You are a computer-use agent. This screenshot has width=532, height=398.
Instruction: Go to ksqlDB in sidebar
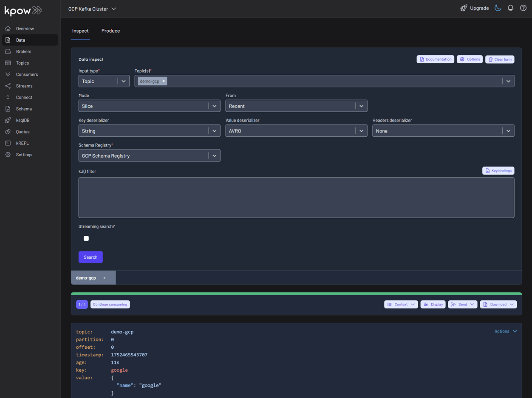pos(23,120)
